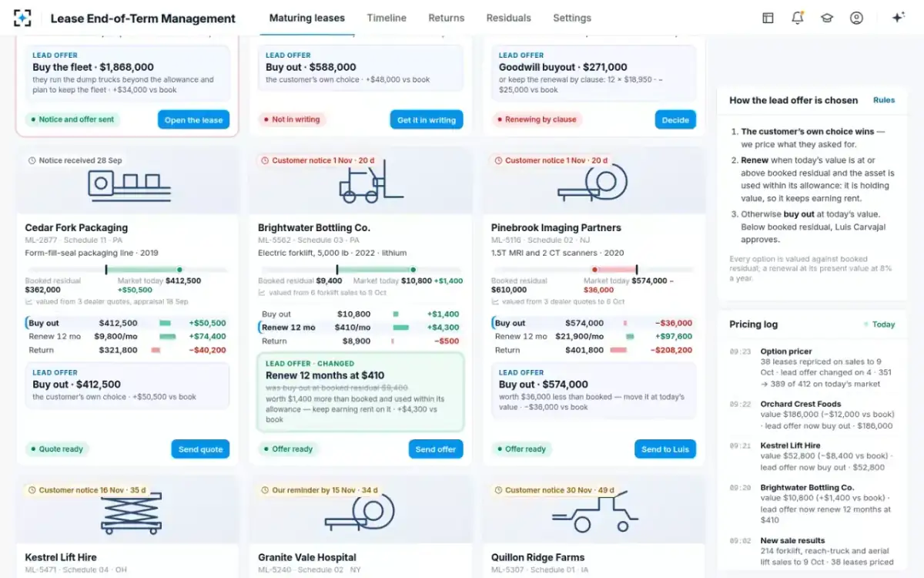Open the Timeline tab

click(x=387, y=18)
